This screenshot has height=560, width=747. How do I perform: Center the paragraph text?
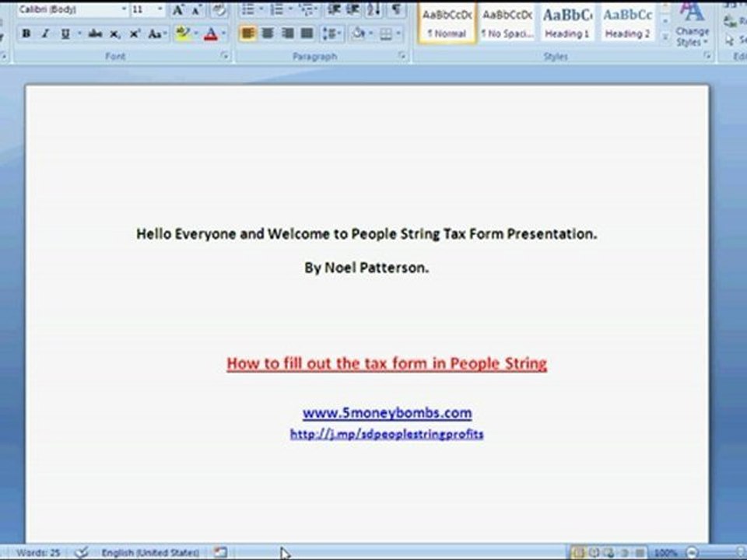(x=268, y=33)
